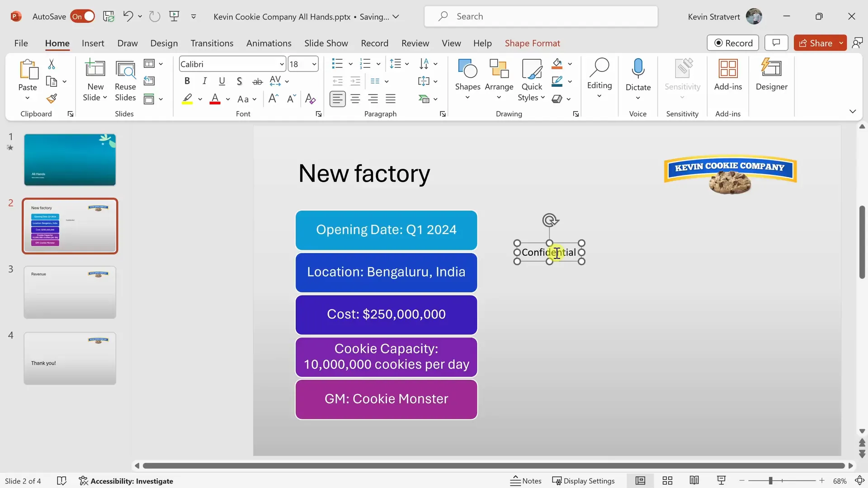Collapse the ribbon with chevron

pos(853,111)
